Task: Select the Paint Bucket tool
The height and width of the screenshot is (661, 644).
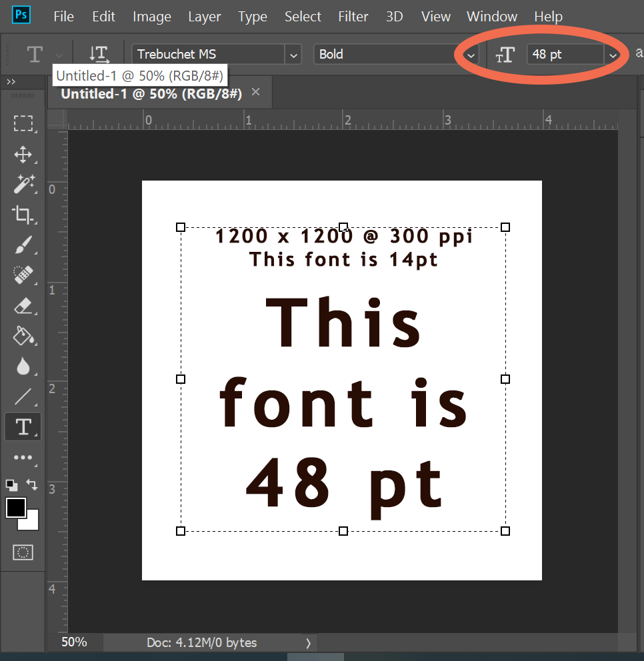Action: tap(24, 336)
